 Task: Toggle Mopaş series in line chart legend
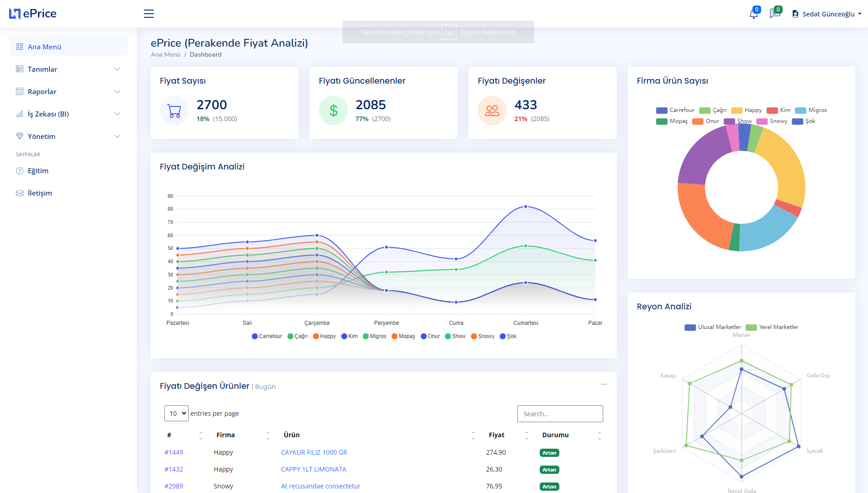[x=404, y=336]
